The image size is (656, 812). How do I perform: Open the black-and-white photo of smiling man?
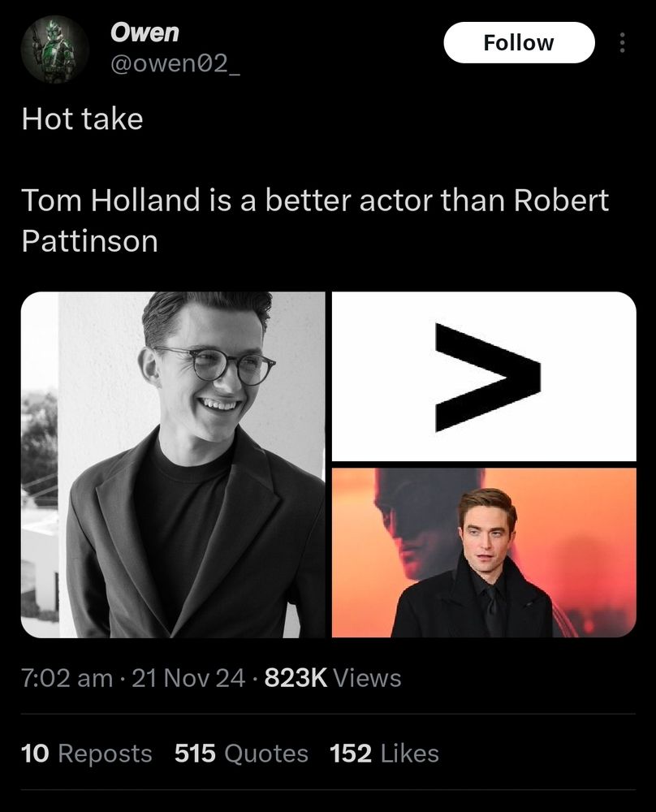[x=172, y=464]
